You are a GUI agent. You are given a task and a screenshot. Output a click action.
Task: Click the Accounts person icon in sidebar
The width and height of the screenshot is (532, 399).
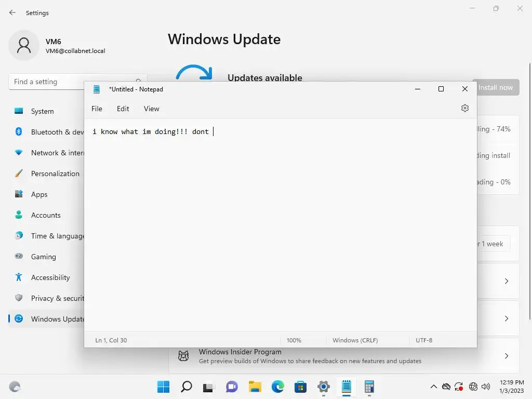(19, 215)
